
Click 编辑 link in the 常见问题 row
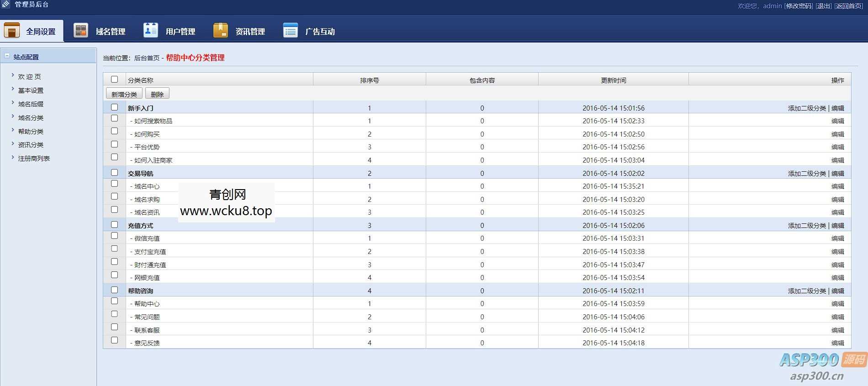[837, 317]
